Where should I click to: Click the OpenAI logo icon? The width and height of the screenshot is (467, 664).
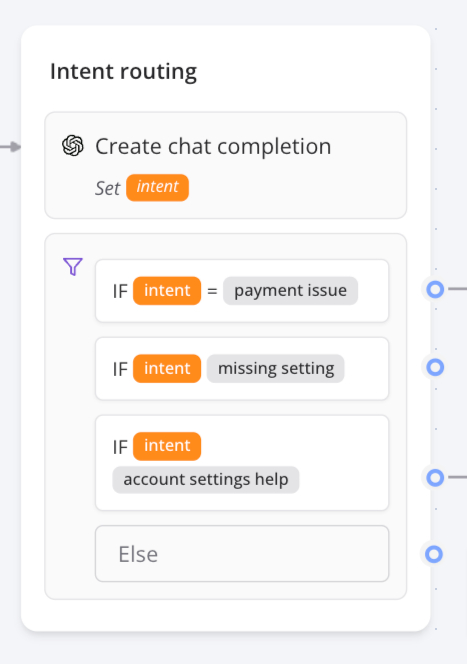(x=73, y=146)
